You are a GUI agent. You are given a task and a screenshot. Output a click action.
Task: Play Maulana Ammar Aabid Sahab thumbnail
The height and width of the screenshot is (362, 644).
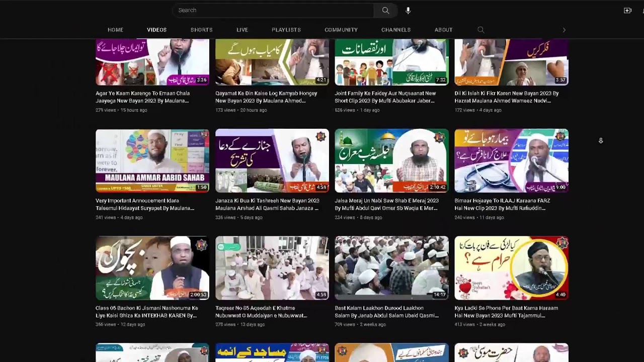[152, 161]
